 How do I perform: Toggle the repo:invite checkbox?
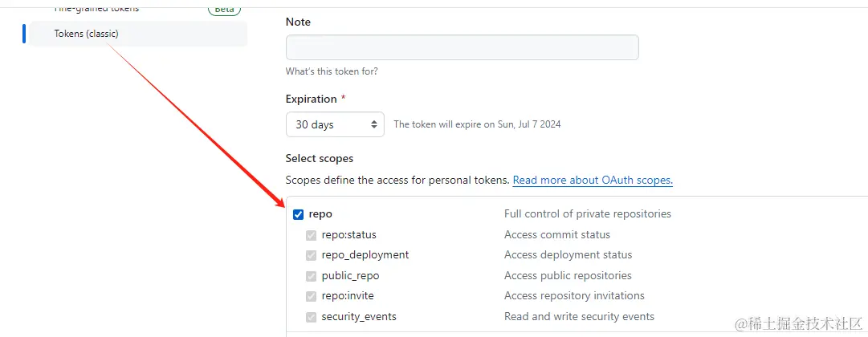tap(311, 296)
